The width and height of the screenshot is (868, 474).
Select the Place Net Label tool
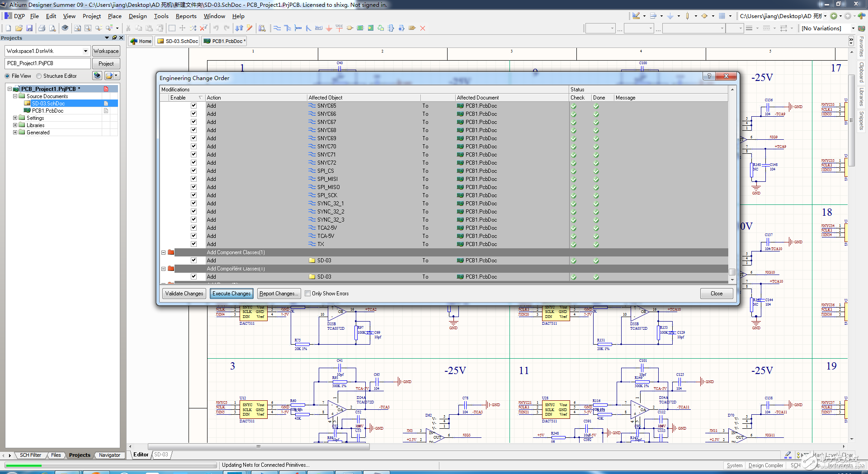click(319, 28)
